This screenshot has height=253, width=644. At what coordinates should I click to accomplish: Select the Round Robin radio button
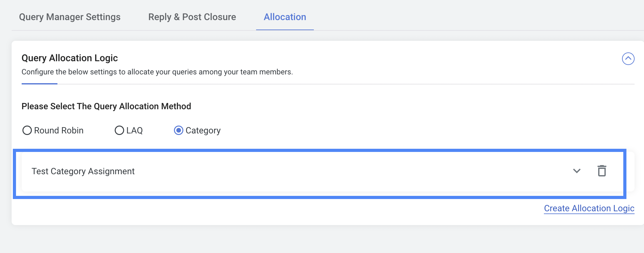[x=27, y=130]
